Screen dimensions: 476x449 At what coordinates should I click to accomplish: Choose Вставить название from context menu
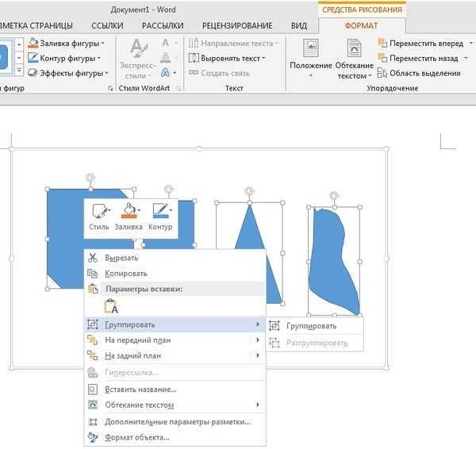[x=175, y=390]
